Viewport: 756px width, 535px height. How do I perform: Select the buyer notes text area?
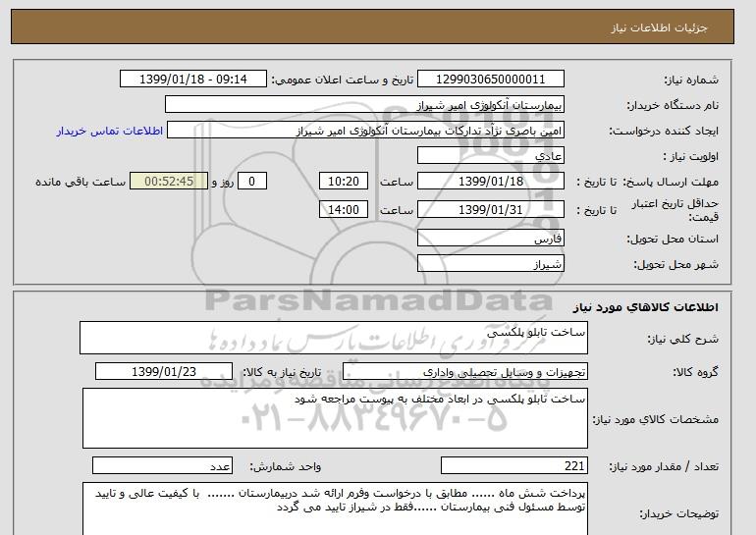pos(335,508)
